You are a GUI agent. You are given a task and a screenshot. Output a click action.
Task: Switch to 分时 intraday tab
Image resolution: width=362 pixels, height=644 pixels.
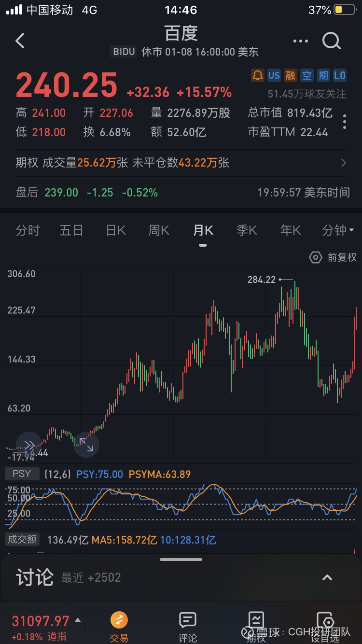[28, 230]
